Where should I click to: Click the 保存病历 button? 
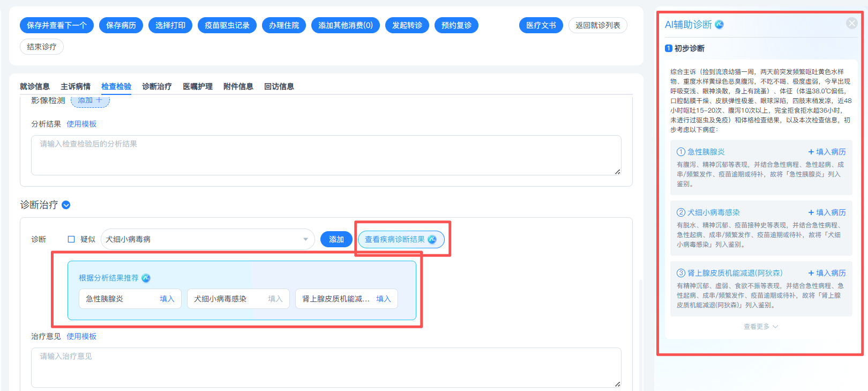(121, 25)
